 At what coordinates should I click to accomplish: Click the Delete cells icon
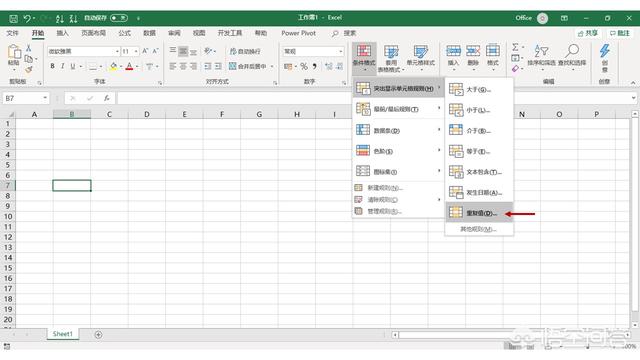coord(473,51)
